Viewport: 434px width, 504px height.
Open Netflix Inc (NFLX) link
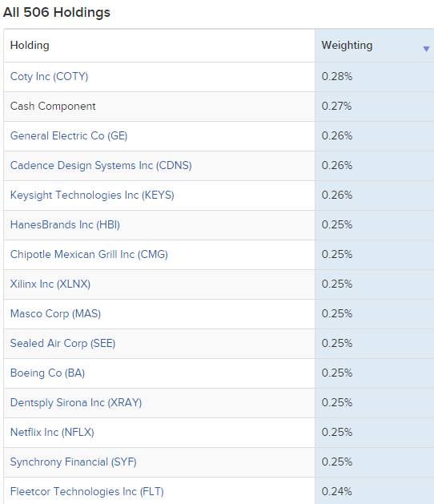(52, 432)
